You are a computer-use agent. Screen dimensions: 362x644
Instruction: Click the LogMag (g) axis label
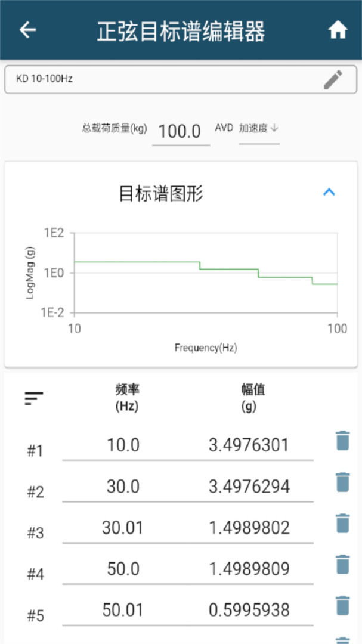[30, 273]
